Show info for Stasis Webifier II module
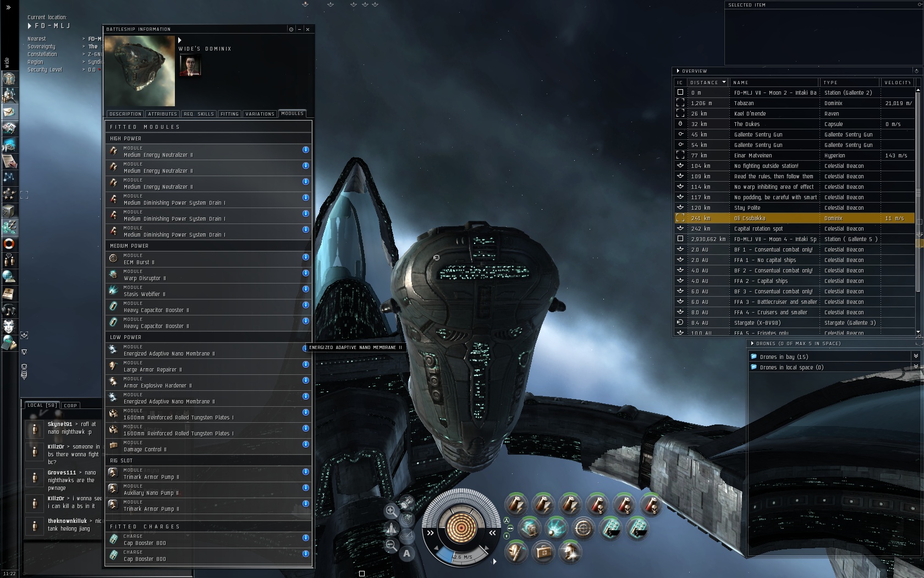The height and width of the screenshot is (578, 924). 306,289
